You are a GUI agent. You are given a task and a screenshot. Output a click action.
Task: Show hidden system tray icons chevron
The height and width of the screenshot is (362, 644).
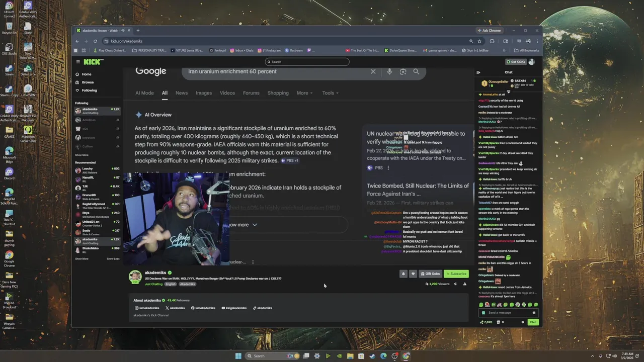pyautogui.click(x=593, y=356)
